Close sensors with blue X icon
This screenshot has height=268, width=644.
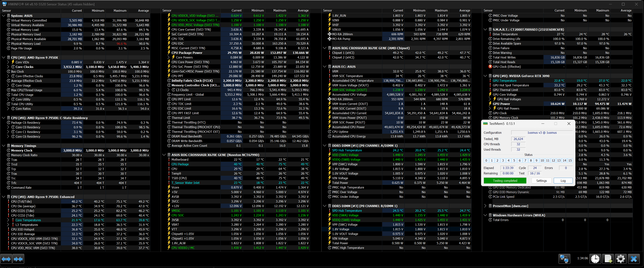pos(634,259)
